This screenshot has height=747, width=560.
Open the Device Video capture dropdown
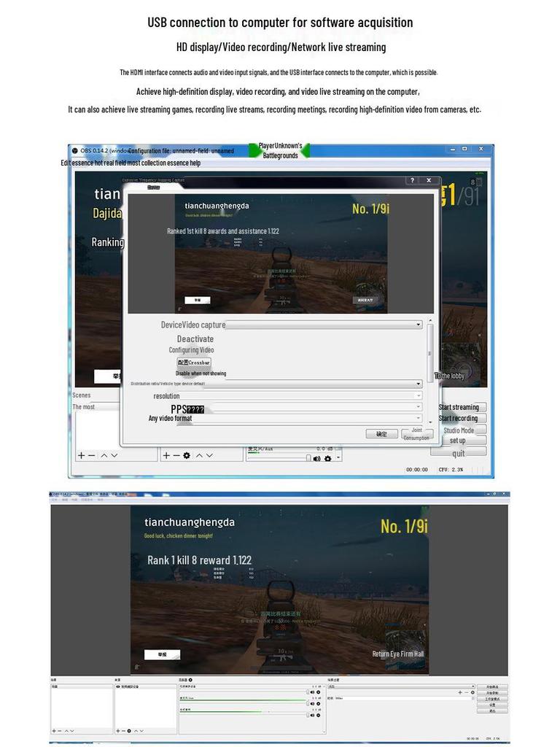point(324,325)
